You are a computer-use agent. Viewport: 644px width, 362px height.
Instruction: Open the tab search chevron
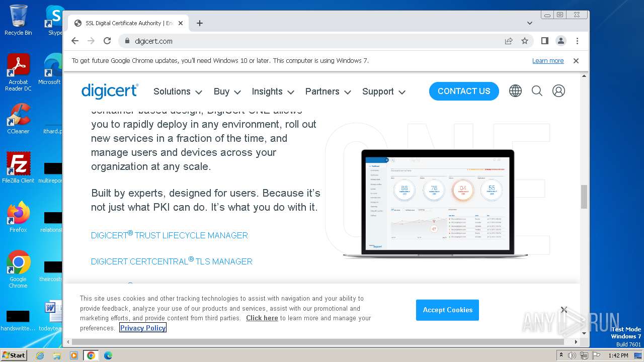click(x=529, y=23)
